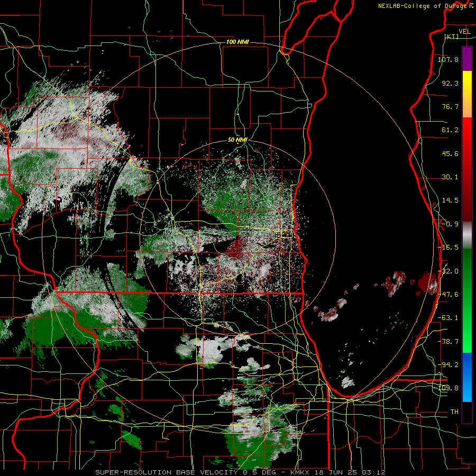Select the 92.3 legend value
Screen dimensions: 476x476
pyautogui.click(x=450, y=83)
